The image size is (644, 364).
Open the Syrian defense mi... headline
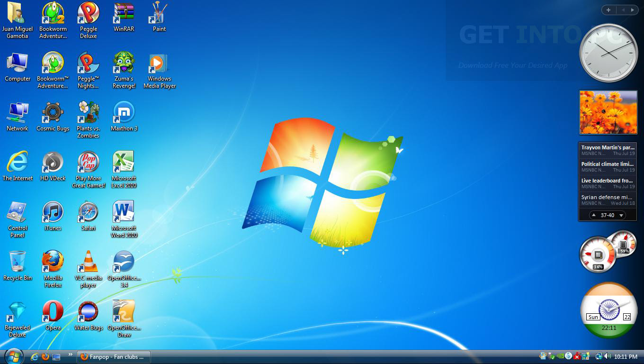point(608,200)
